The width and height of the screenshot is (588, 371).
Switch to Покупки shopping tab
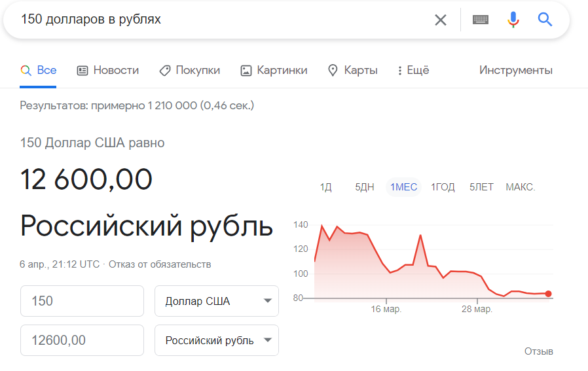[190, 70]
